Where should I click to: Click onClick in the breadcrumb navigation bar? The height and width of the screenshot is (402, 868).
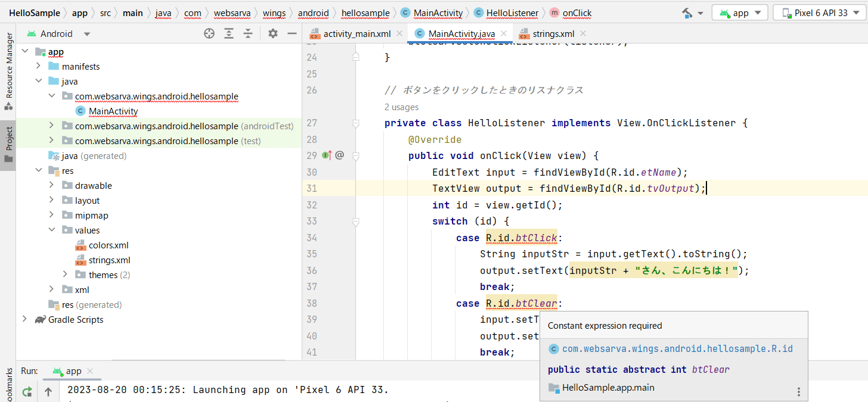[x=576, y=13]
